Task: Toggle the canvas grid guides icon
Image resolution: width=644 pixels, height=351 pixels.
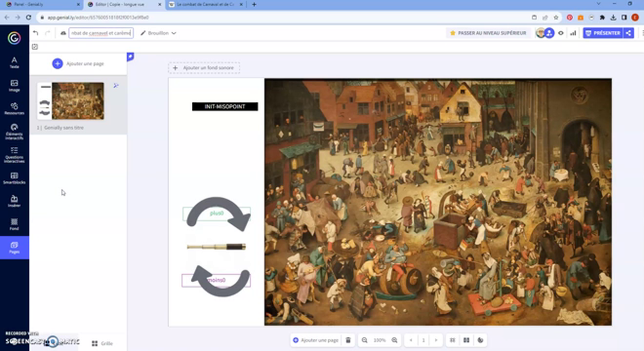Action: [453, 340]
